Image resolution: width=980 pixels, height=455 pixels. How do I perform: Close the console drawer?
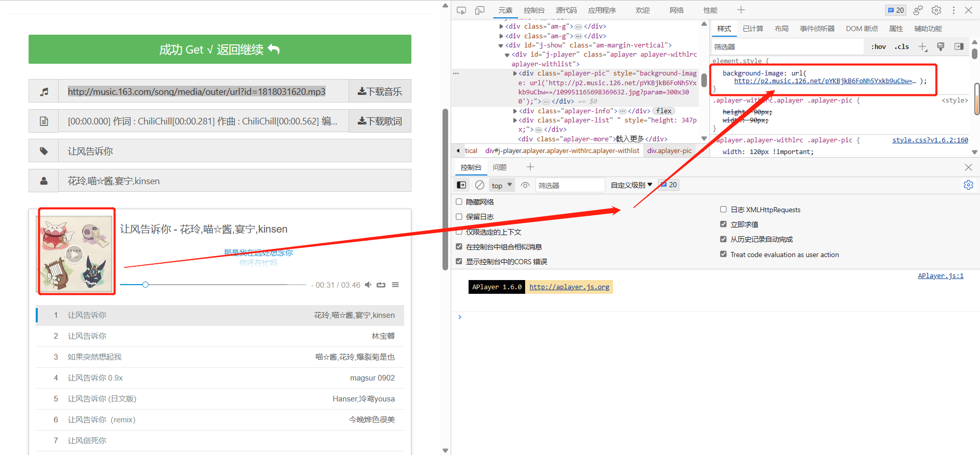tap(968, 167)
